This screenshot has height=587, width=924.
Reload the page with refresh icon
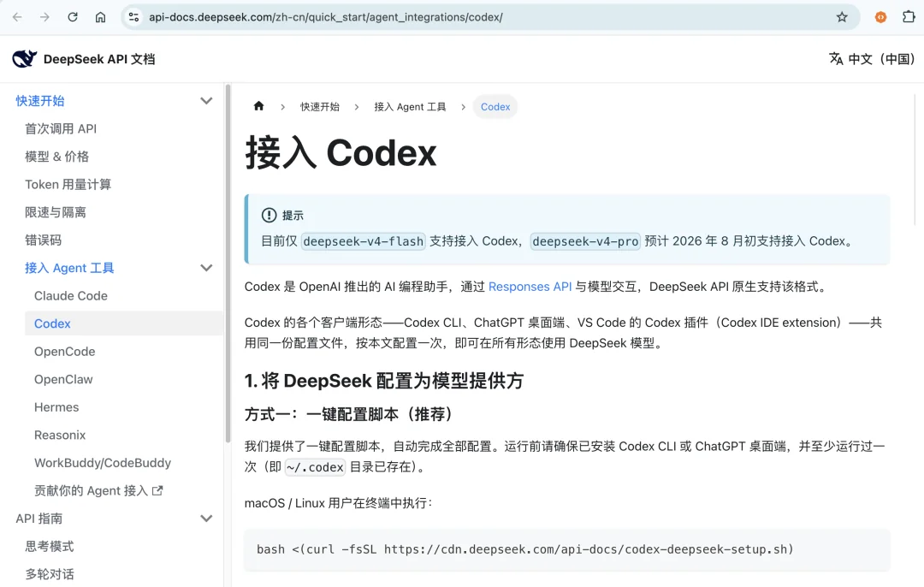(x=73, y=17)
